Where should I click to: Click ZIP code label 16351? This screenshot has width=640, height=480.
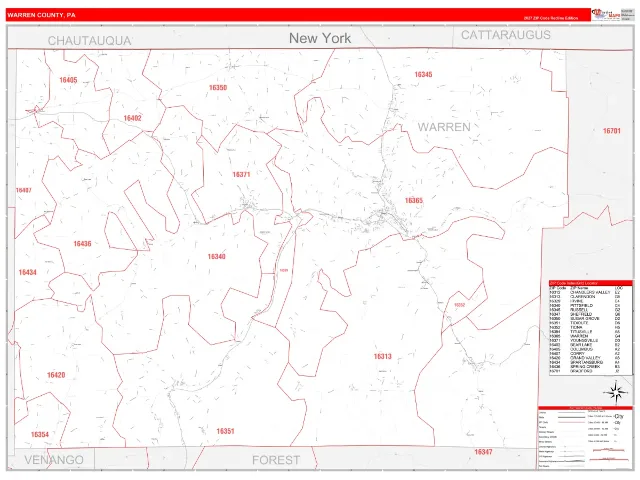click(x=225, y=431)
